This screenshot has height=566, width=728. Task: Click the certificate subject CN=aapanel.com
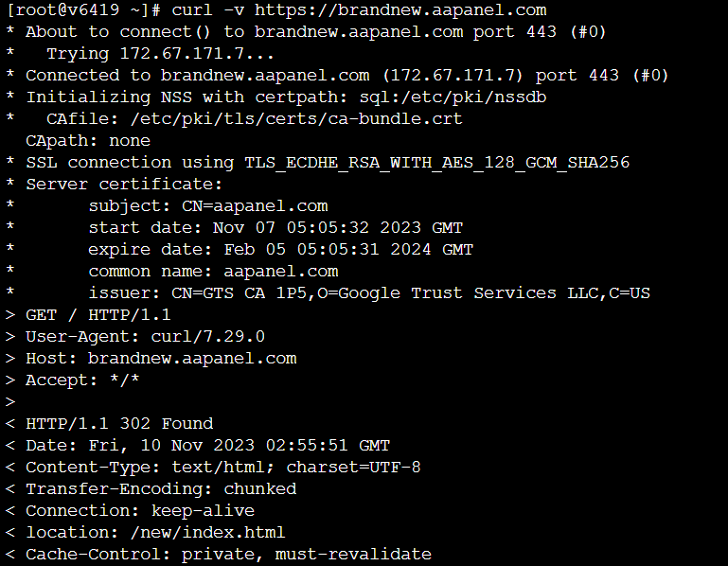255,205
